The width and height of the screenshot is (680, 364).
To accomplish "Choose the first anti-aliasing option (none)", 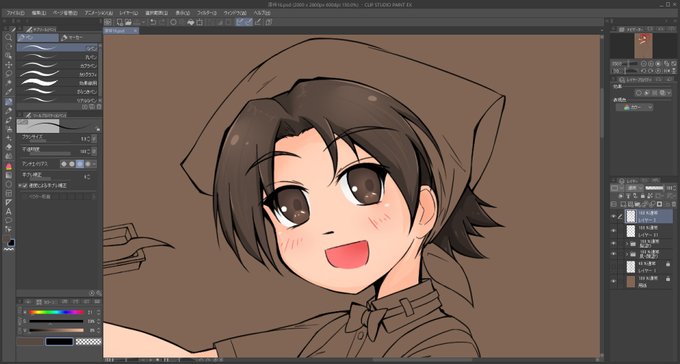I will point(64,164).
